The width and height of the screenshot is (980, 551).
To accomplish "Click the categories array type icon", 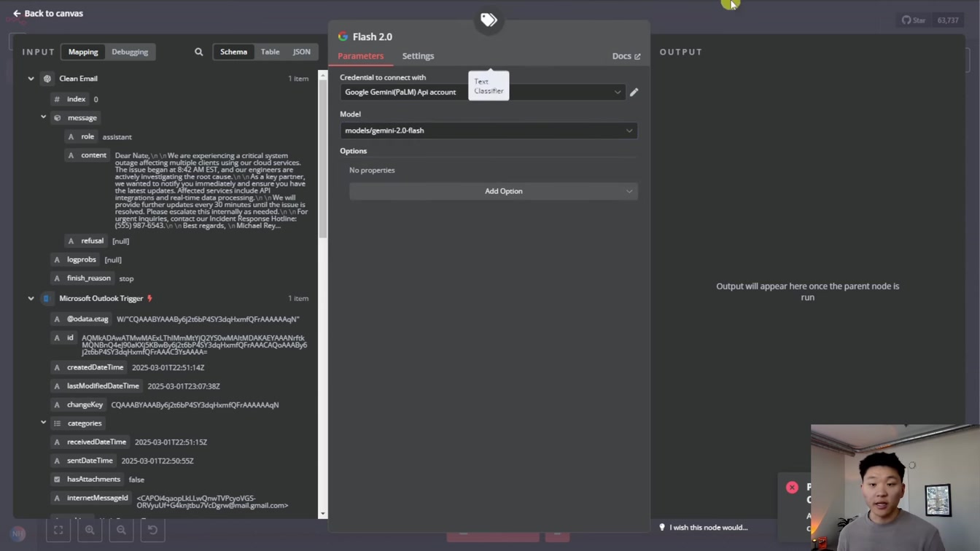I will coord(58,423).
